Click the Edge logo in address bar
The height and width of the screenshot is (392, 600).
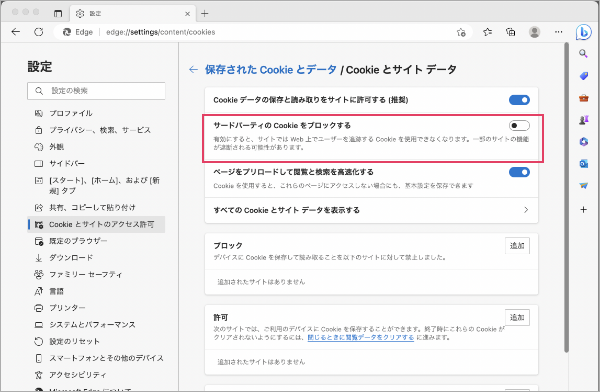[x=67, y=32]
